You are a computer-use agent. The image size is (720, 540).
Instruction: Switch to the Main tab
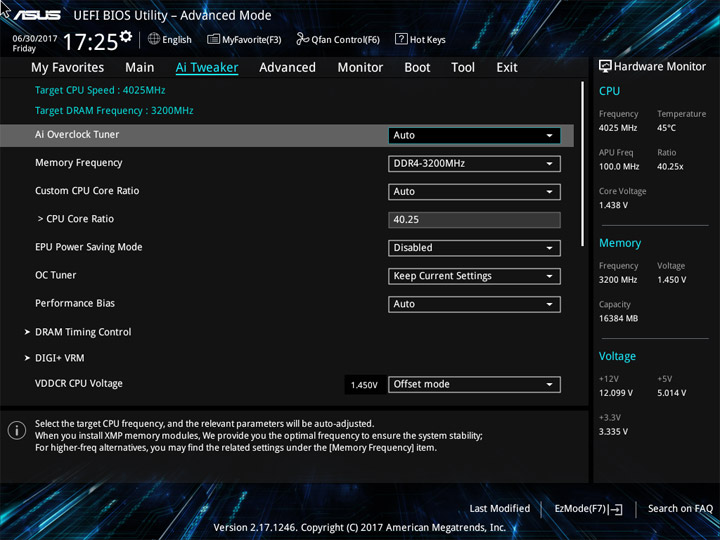tap(140, 68)
